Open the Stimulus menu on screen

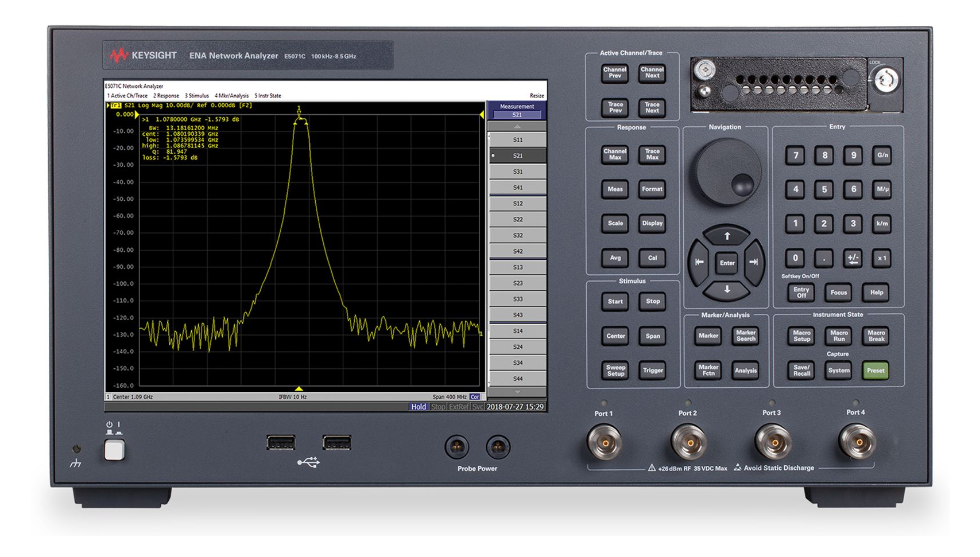pyautogui.click(x=197, y=96)
